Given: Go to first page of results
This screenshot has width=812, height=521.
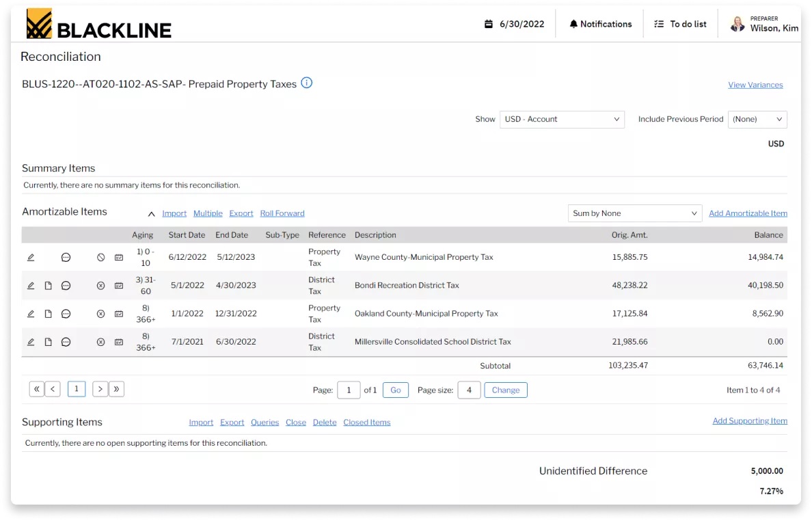Looking at the screenshot, I should pos(37,389).
